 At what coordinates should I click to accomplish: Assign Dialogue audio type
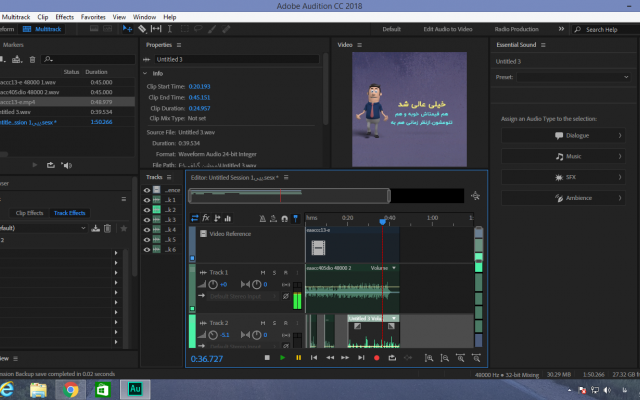563,136
